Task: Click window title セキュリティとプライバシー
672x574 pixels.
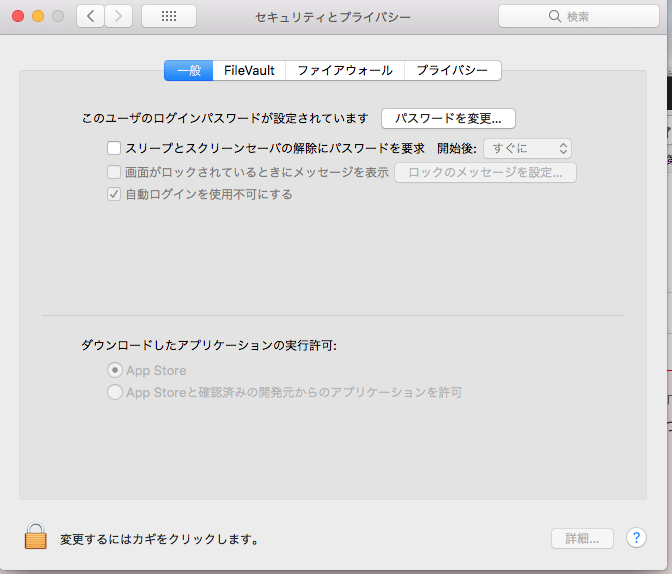Action: point(333,17)
